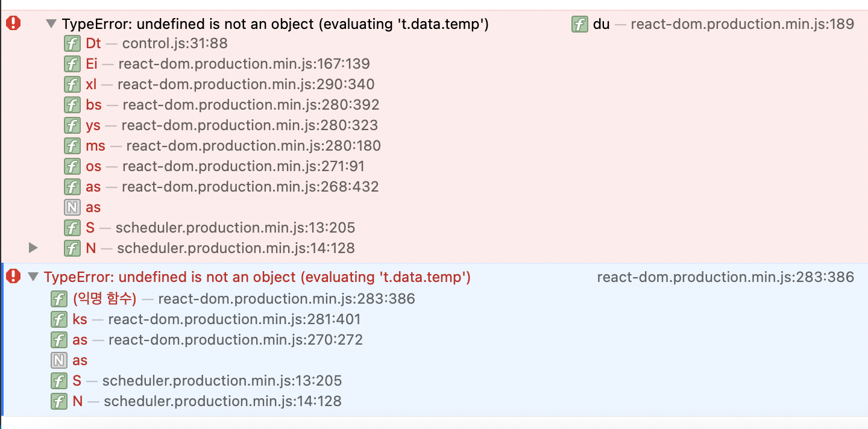Collapse the first TypeError disclosure triangle

click(x=51, y=24)
